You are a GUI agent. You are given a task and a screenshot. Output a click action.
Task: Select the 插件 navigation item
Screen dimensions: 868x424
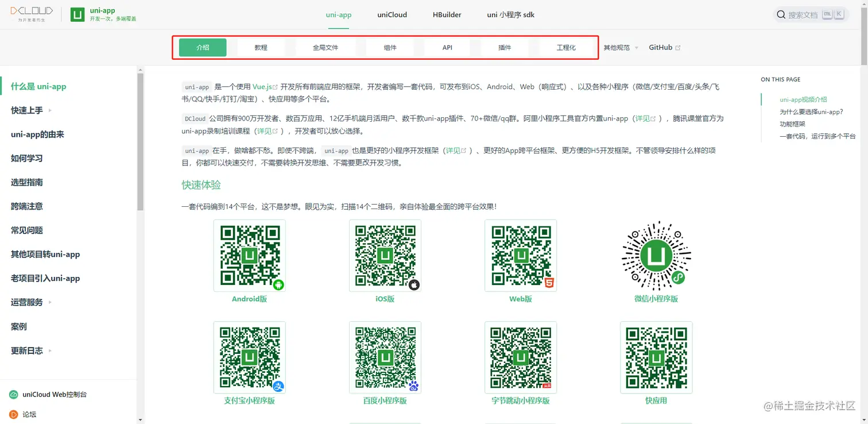[505, 48]
